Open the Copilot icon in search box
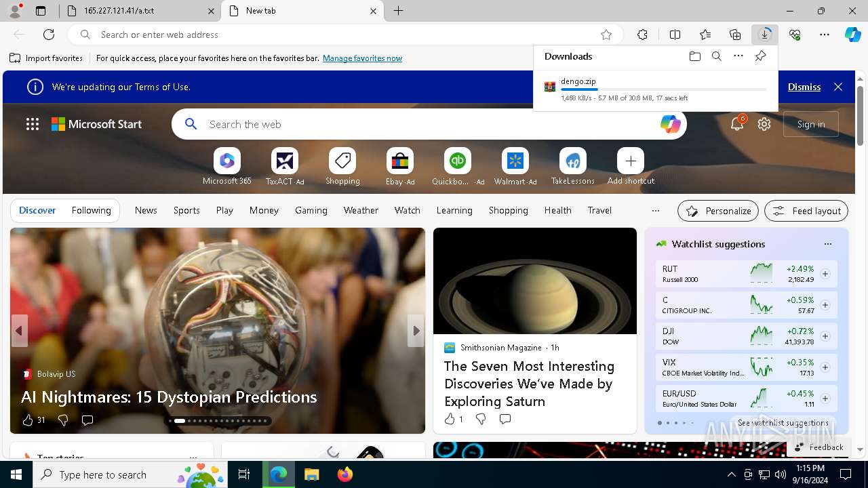This screenshot has height=488, width=868. tap(670, 124)
